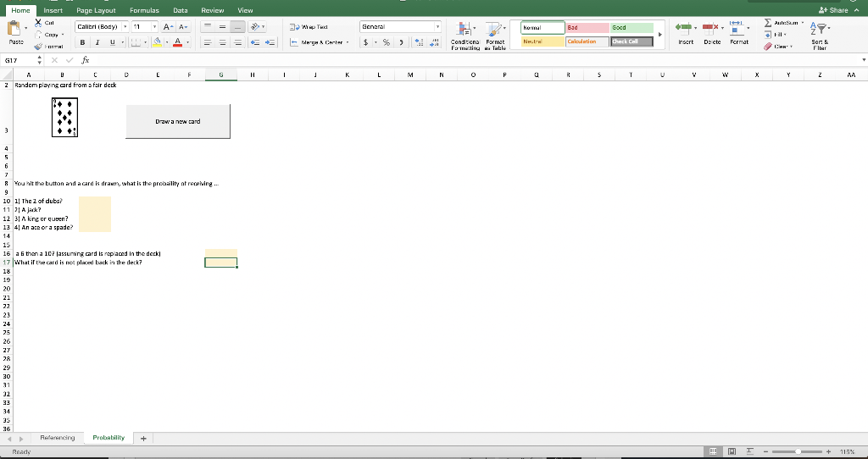Viewport: 868px width, 459px height.
Task: Open font name Calibri dropdown
Action: point(125,26)
